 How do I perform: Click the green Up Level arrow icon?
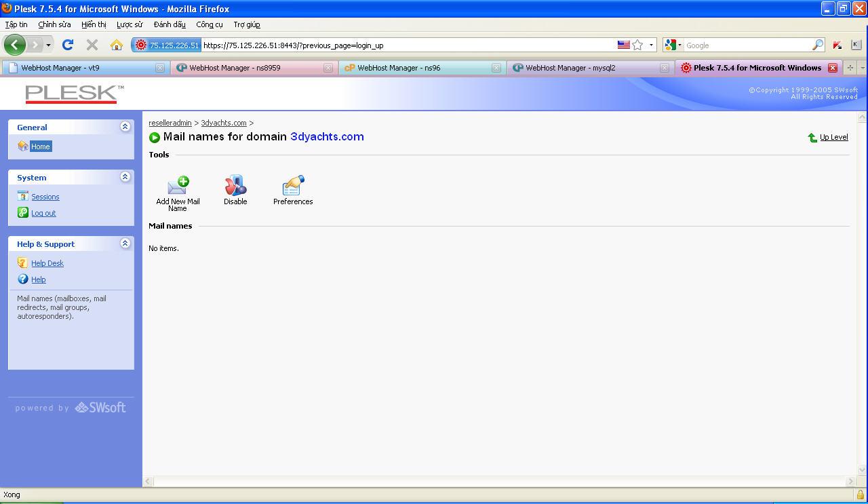[x=812, y=137]
